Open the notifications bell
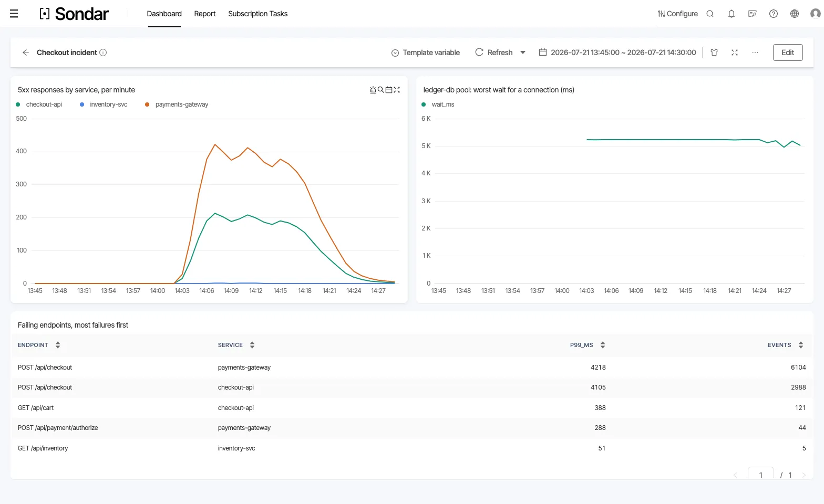 (x=732, y=14)
